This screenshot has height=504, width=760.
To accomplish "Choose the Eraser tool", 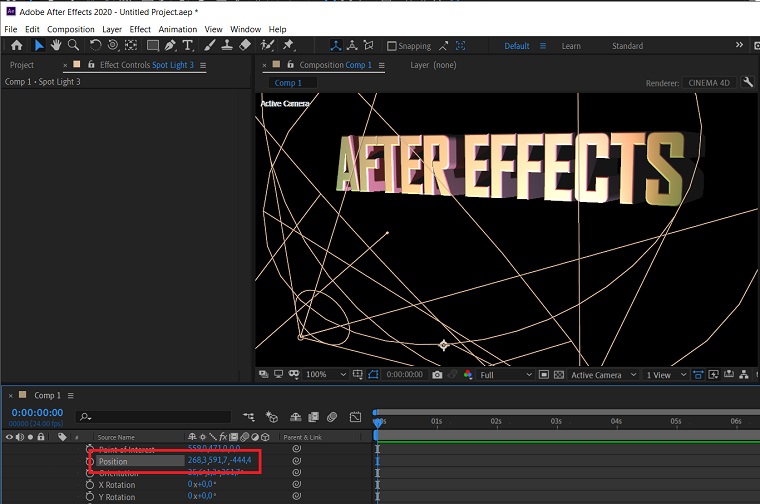I will pyautogui.click(x=245, y=45).
